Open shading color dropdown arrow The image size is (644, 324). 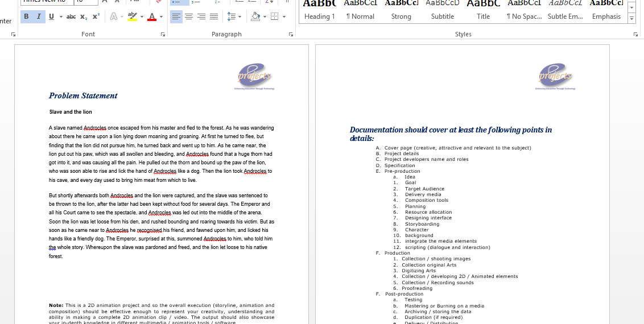pos(265,17)
